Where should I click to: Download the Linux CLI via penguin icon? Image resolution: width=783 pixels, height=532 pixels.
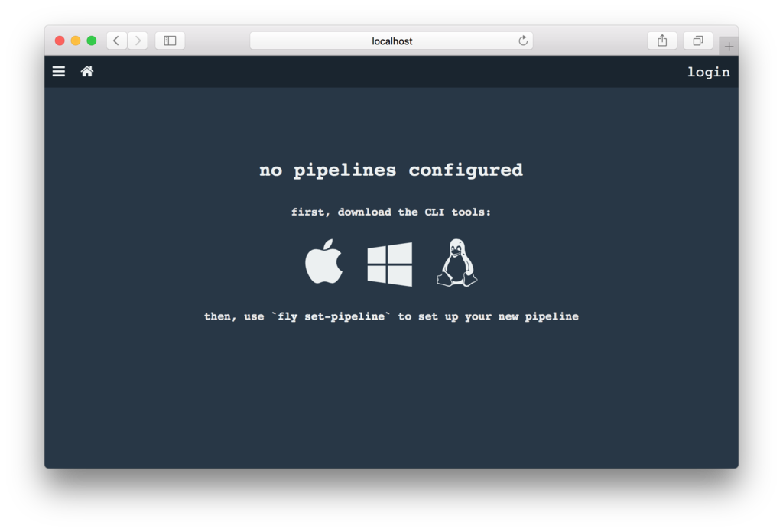pos(456,262)
